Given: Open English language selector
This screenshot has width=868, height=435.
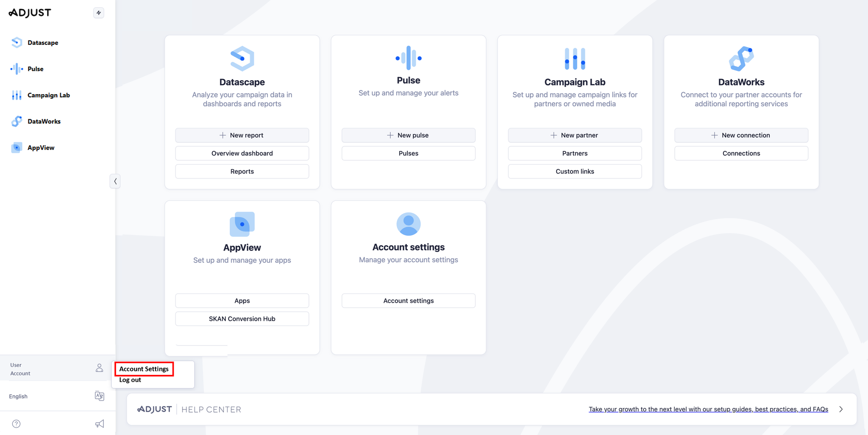Looking at the screenshot, I should point(58,396).
